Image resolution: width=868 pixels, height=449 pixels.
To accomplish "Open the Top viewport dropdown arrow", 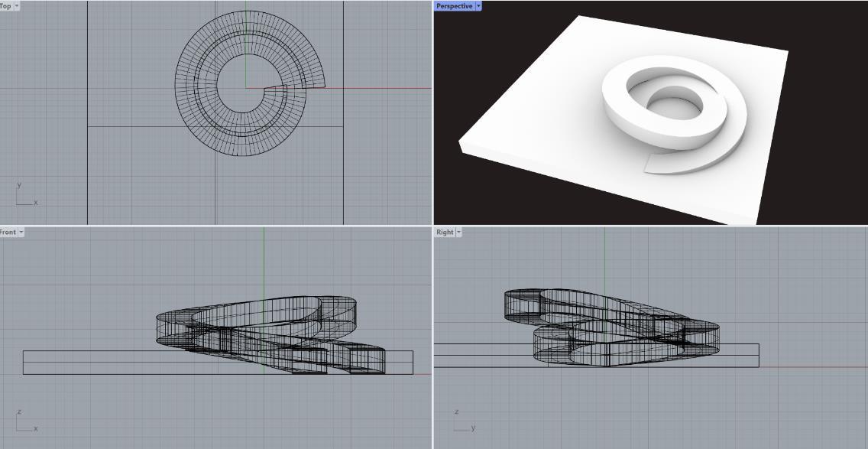I will click(17, 5).
